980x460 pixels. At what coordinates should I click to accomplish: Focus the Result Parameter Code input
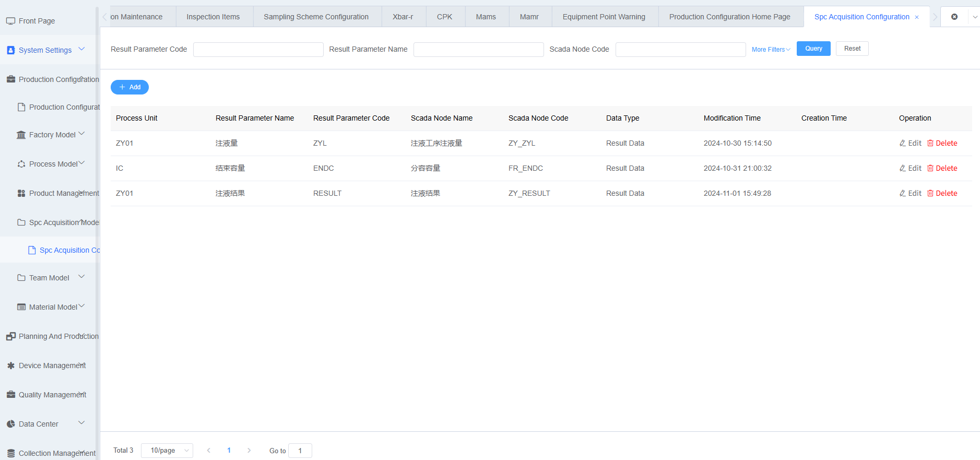coord(258,50)
